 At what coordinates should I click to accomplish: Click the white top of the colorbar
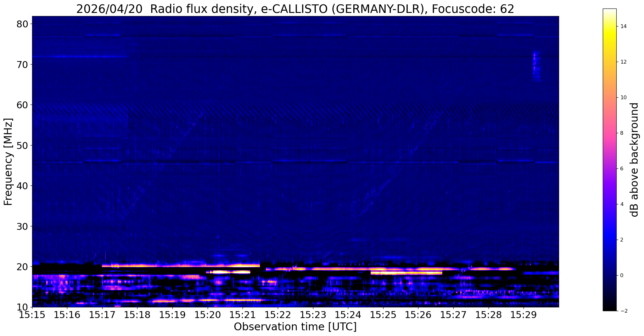(x=609, y=12)
